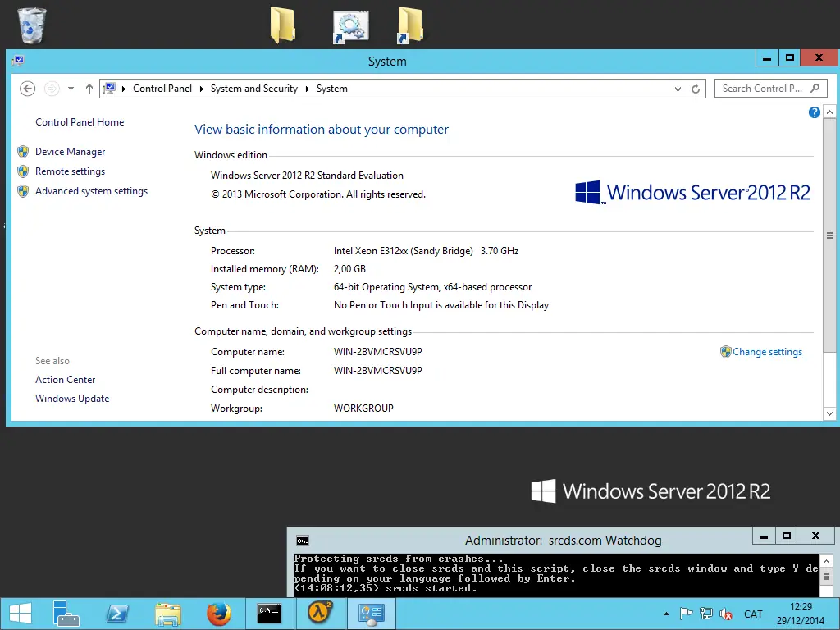Image resolution: width=840 pixels, height=630 pixels.
Task: Open the first folder icon on the desktop
Action: point(283,25)
